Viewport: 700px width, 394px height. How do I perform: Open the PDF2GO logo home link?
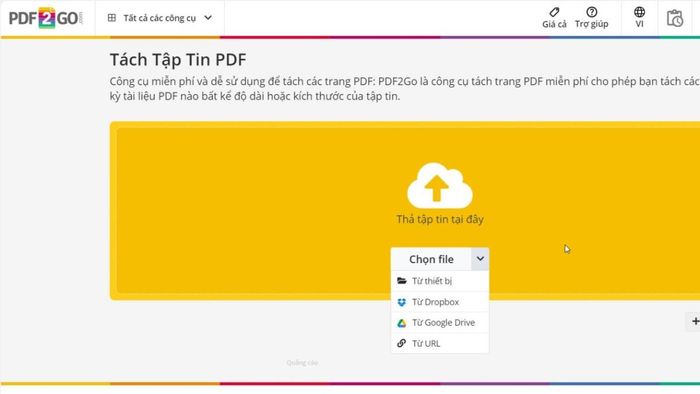(46, 18)
